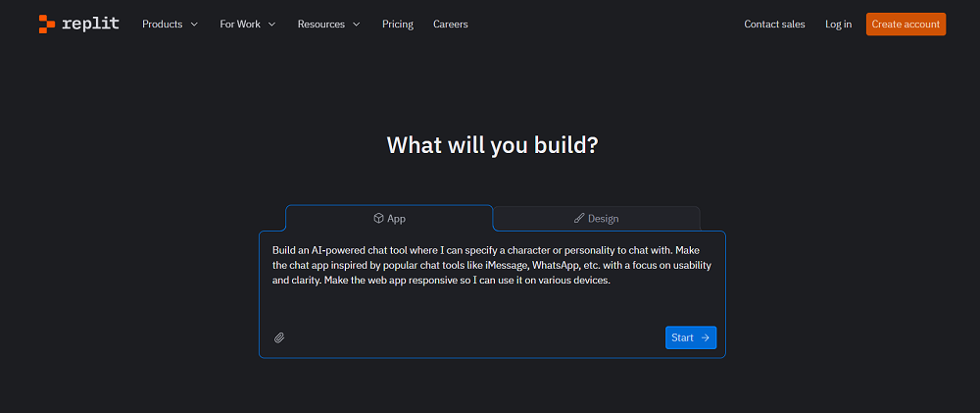
Task: Open the Careers page link
Action: point(451,25)
